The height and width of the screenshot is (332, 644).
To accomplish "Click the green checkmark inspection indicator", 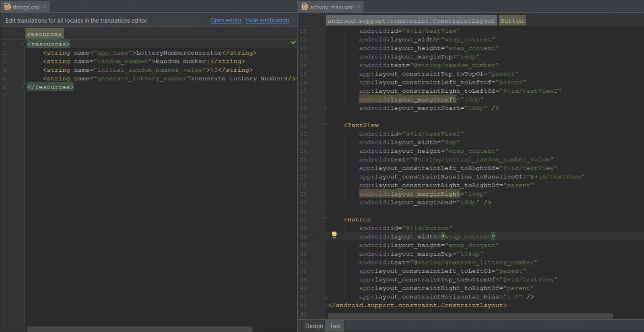I will pyautogui.click(x=293, y=42).
